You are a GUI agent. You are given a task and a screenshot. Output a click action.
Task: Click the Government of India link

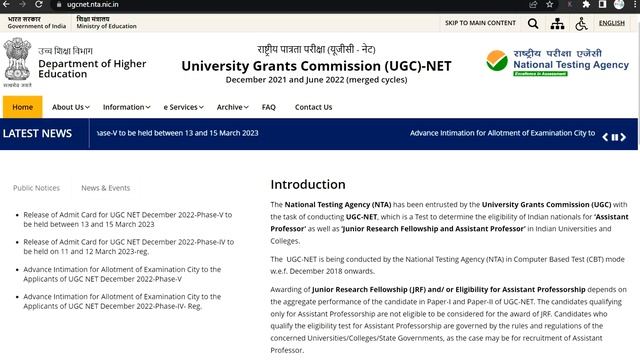point(36,22)
